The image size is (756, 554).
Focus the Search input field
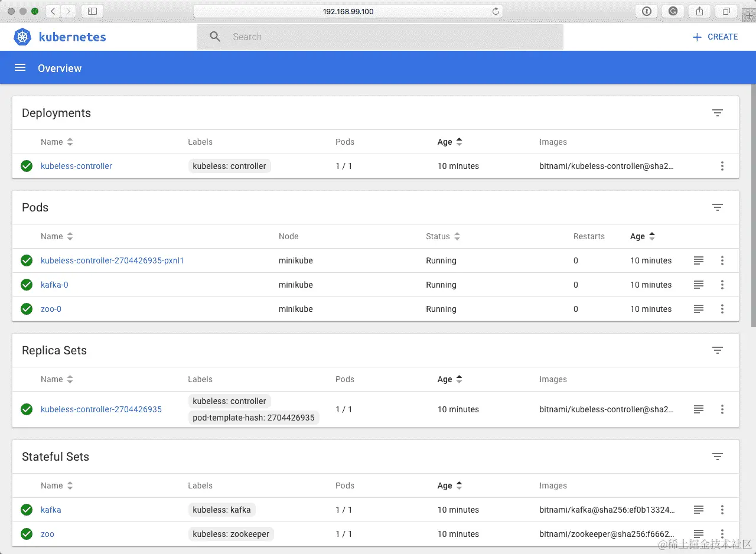380,37
